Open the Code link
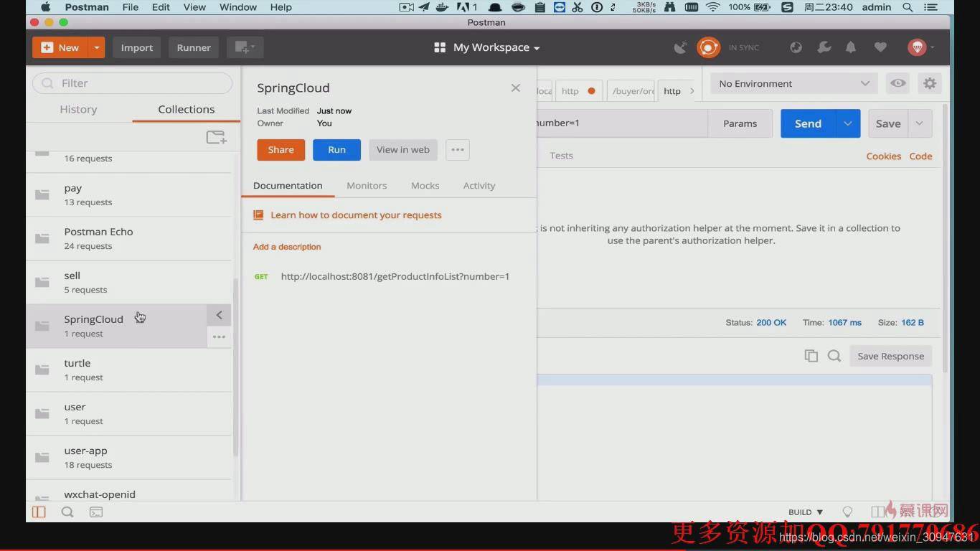 click(x=920, y=156)
